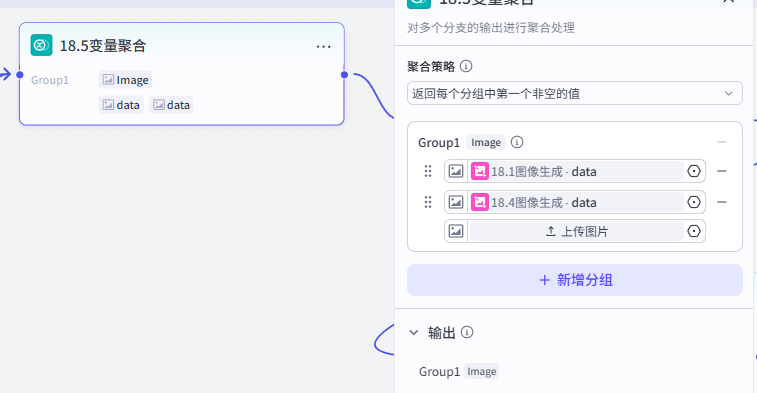This screenshot has width=757, height=393.
Task: Open variable picker for 18.1图像生成 row
Action: pos(694,171)
